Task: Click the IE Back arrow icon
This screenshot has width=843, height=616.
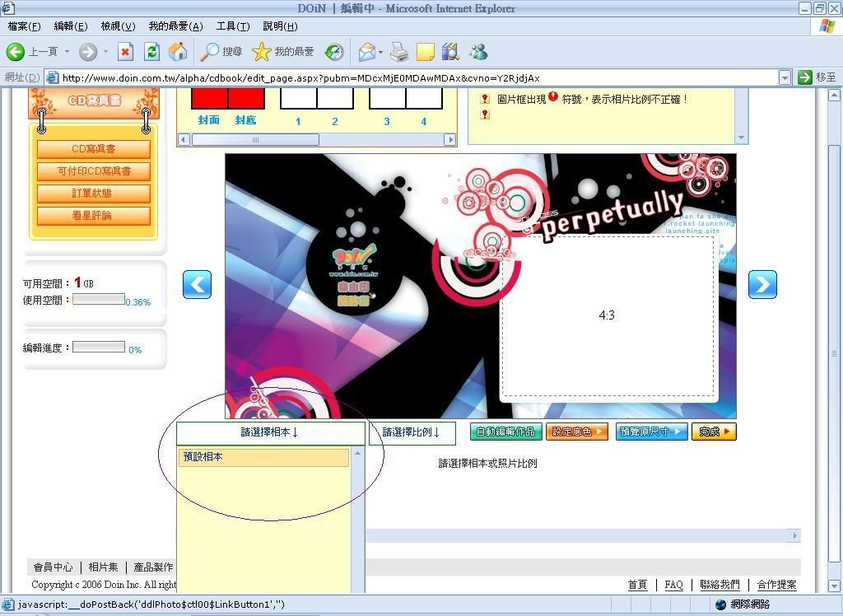Action: tap(16, 52)
